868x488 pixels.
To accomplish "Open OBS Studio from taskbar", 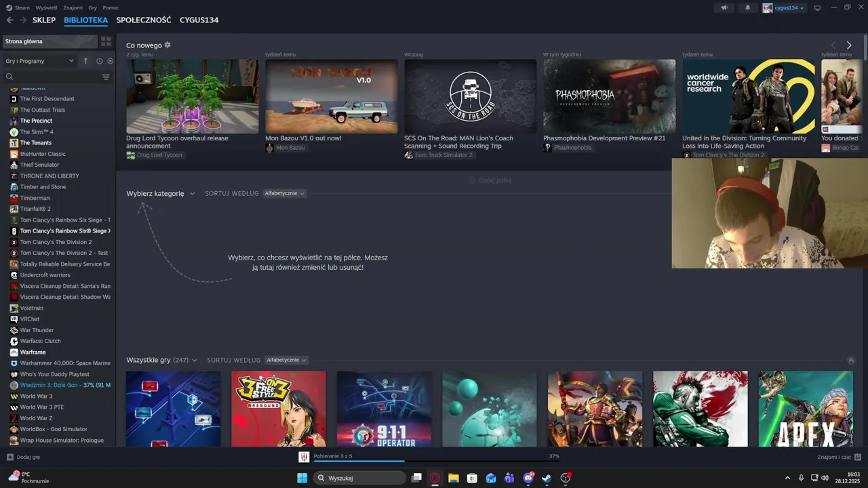I will (x=566, y=478).
